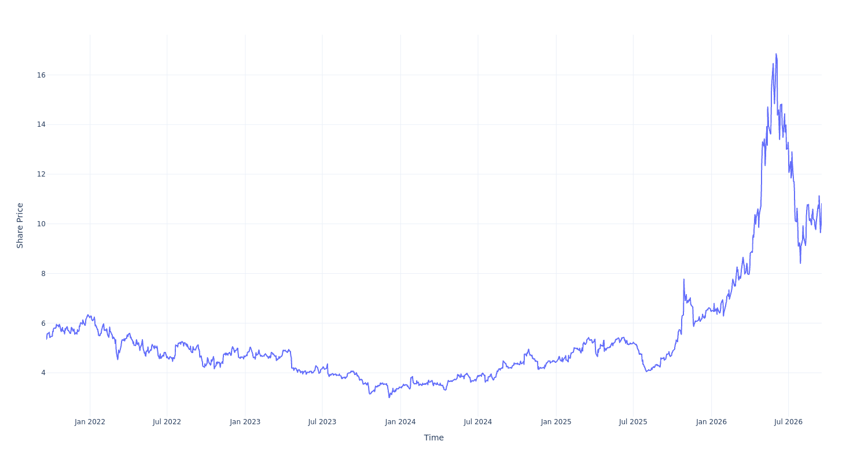Click the highest peak of the price line
Viewport: 868px width, 463px height.
pos(776,54)
